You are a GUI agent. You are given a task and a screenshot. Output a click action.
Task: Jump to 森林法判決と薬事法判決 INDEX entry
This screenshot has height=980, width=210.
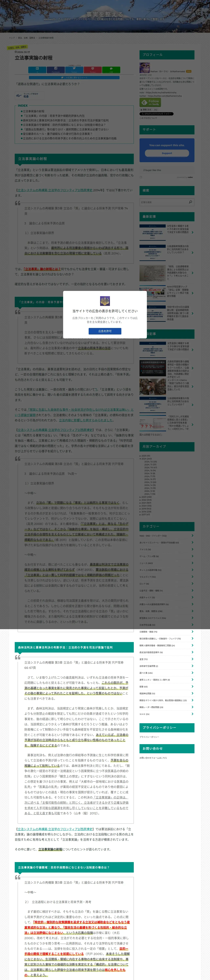pos(66,120)
